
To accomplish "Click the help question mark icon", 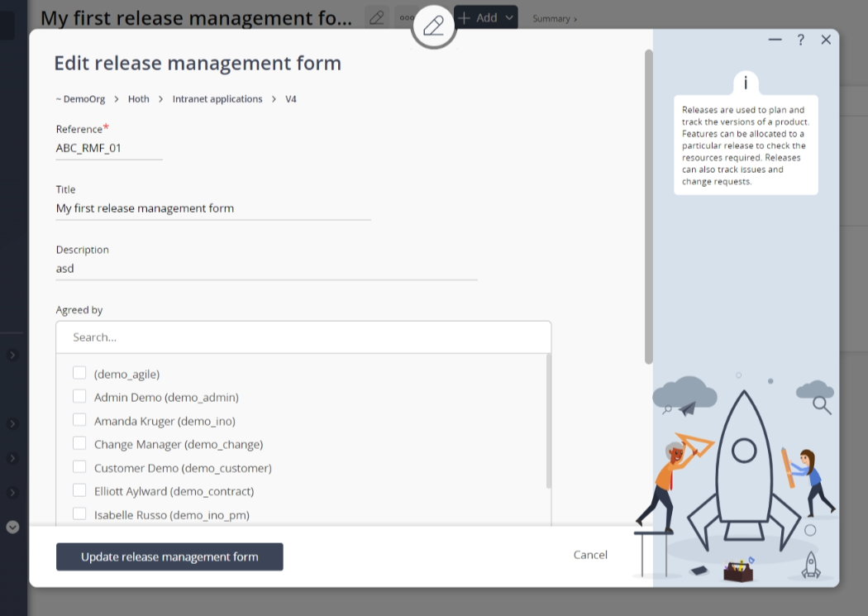I will [800, 40].
